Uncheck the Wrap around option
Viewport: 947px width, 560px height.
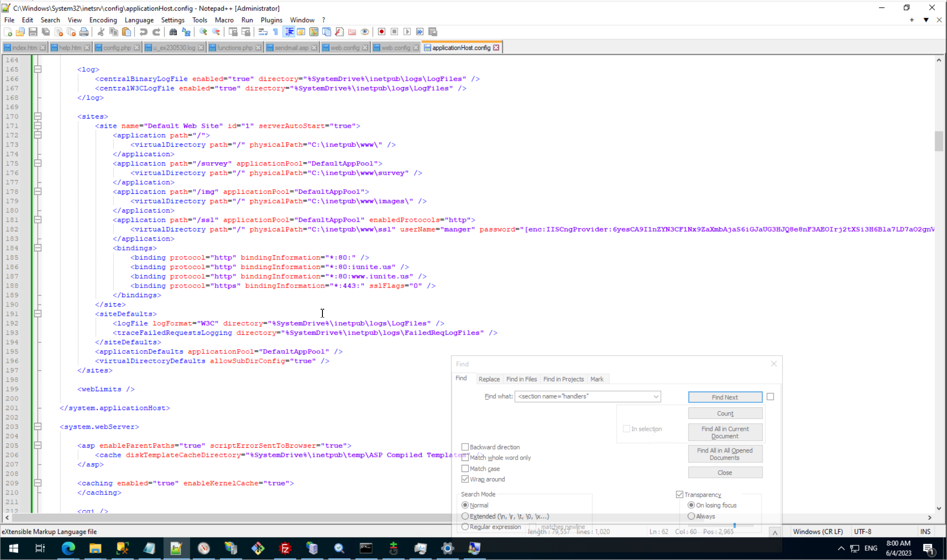465,479
